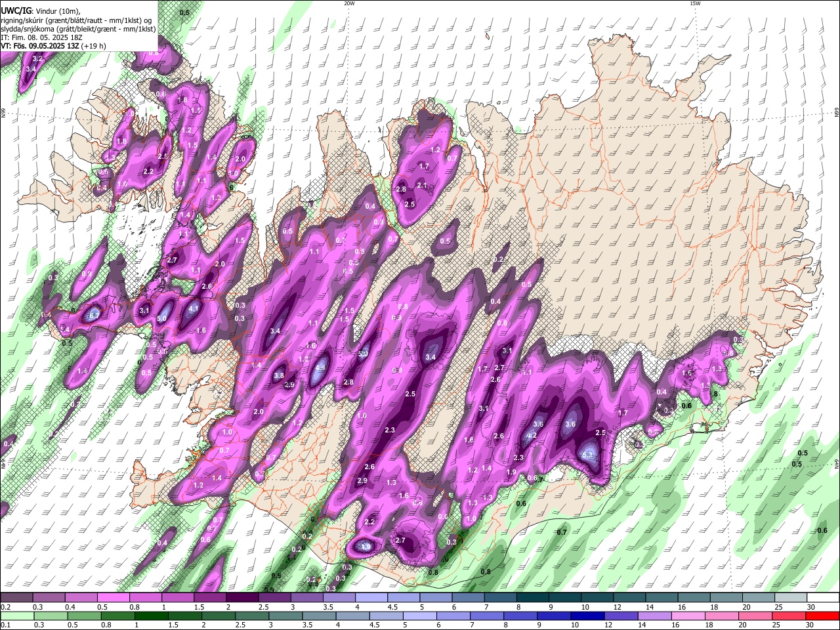Pick the pink 18 swatch in lower legend

point(721,616)
